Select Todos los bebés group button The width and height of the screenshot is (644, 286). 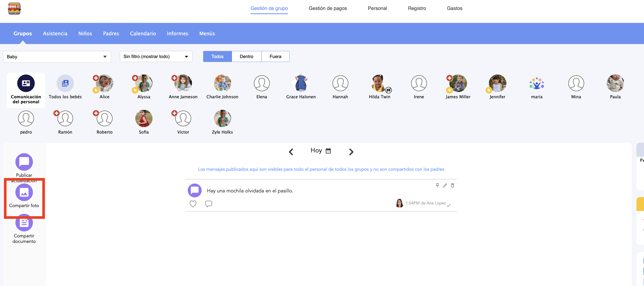pyautogui.click(x=65, y=83)
